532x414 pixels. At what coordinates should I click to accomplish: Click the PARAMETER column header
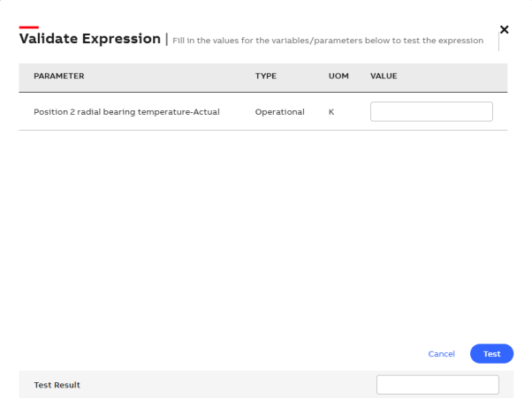(x=59, y=76)
